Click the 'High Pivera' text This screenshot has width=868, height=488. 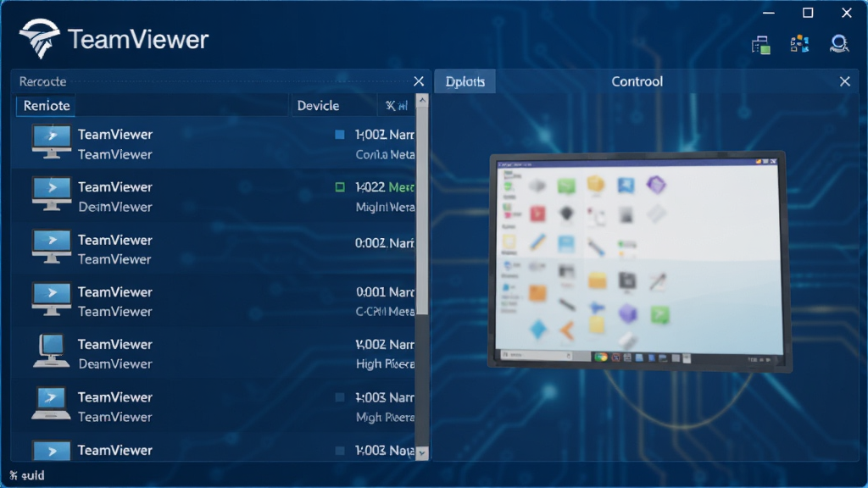(x=385, y=364)
